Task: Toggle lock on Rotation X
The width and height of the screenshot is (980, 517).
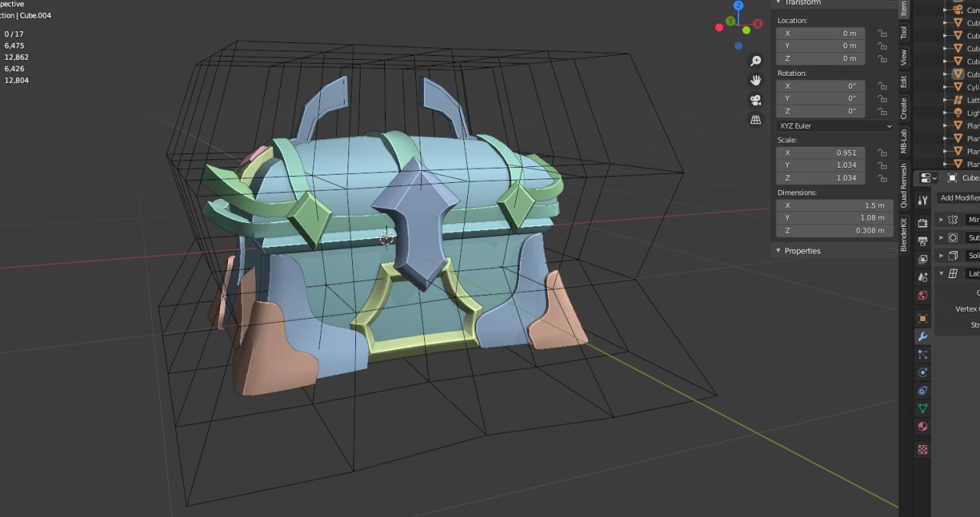Action: [x=882, y=86]
